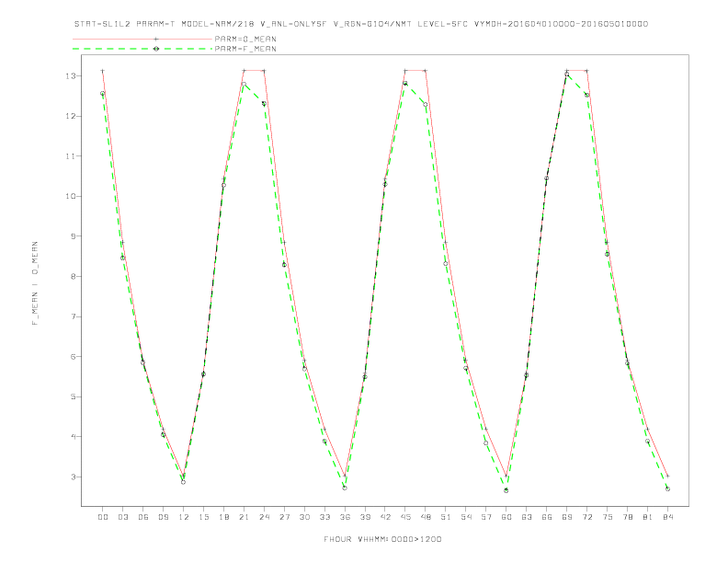This screenshot has width=728, height=563.
Task: Click the PARM=O_MEAN legend label
Action: coord(245,39)
